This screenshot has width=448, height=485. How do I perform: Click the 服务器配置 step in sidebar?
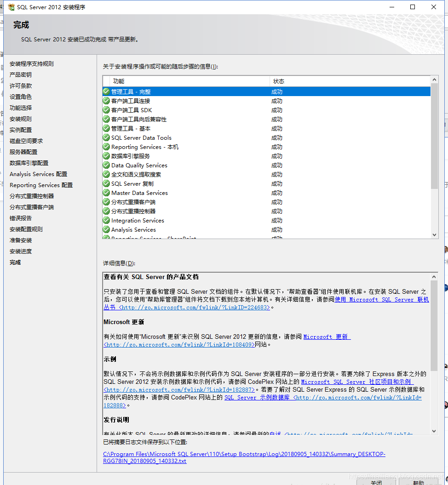pyautogui.click(x=23, y=152)
